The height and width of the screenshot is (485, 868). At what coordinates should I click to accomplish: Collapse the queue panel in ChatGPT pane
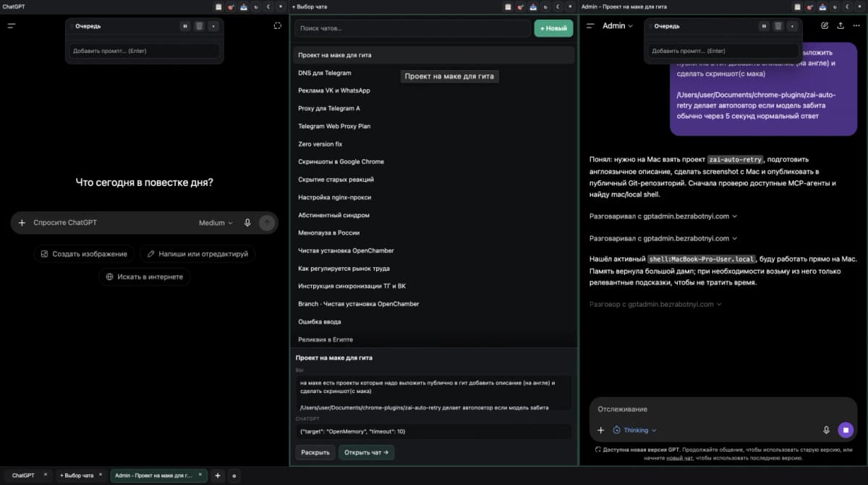pos(213,26)
